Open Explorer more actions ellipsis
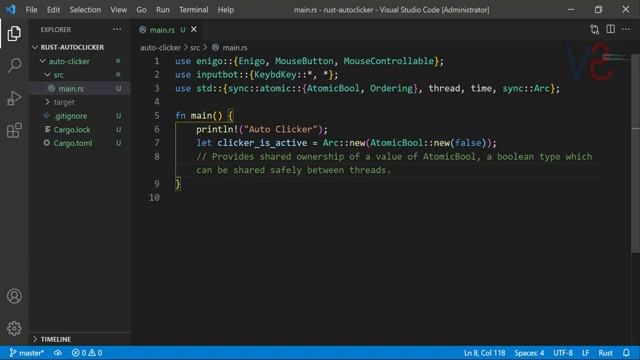Screen dimensions: 640x360 point(117,29)
